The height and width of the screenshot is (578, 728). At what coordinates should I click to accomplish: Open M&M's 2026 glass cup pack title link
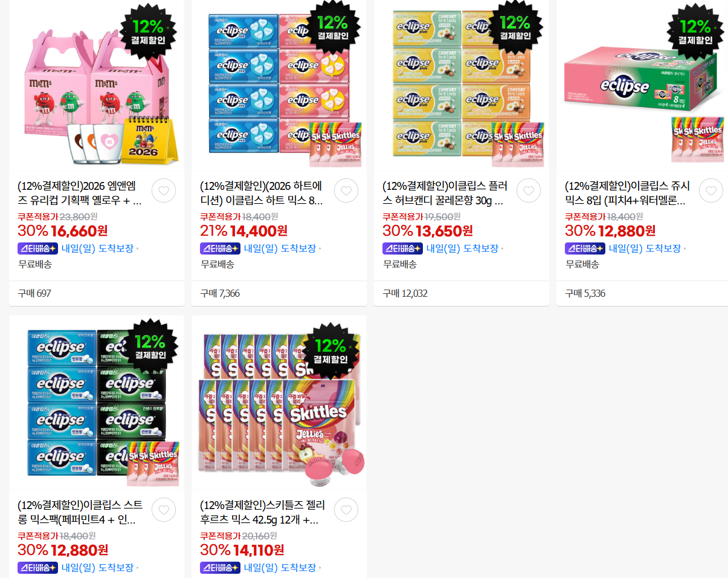[x=80, y=193]
